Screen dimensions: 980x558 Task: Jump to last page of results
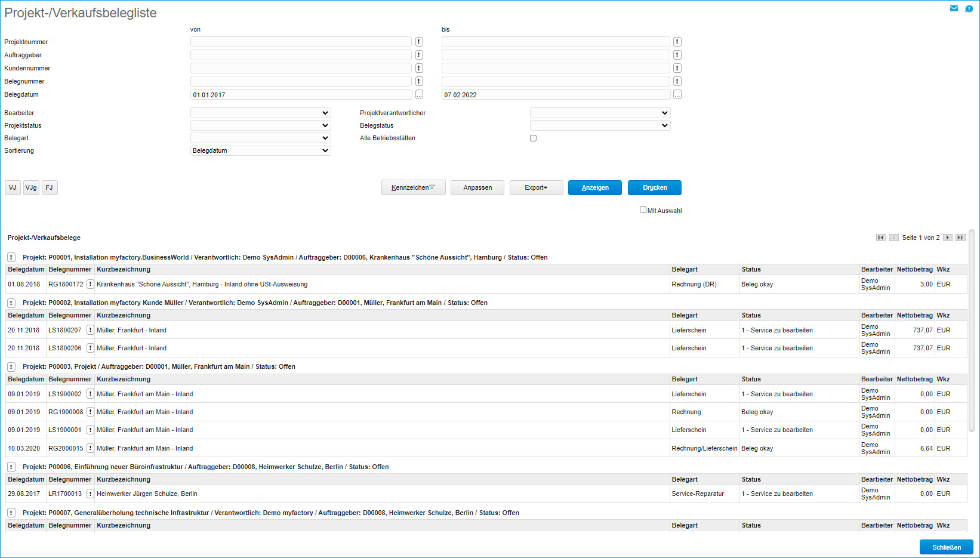point(960,238)
